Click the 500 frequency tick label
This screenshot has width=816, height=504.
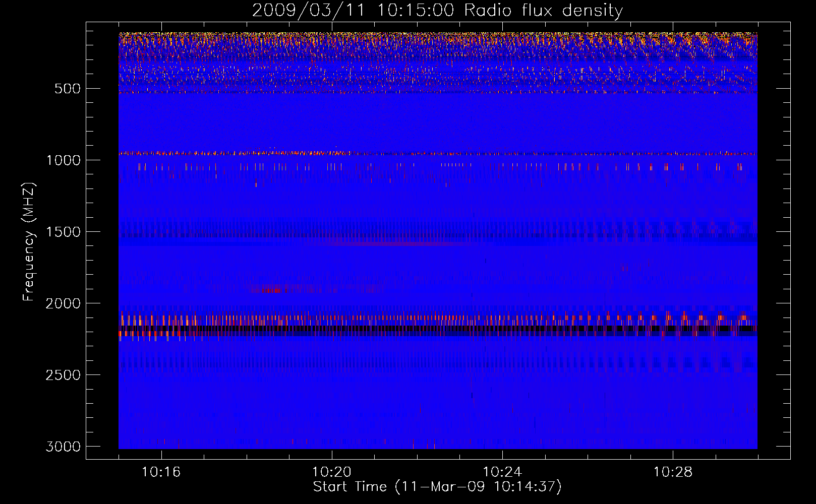68,89
